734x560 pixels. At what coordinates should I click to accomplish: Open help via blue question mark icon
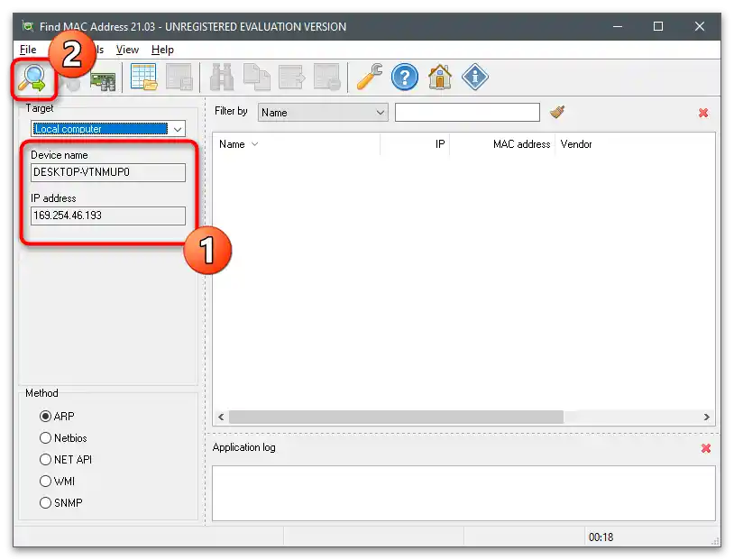click(405, 78)
